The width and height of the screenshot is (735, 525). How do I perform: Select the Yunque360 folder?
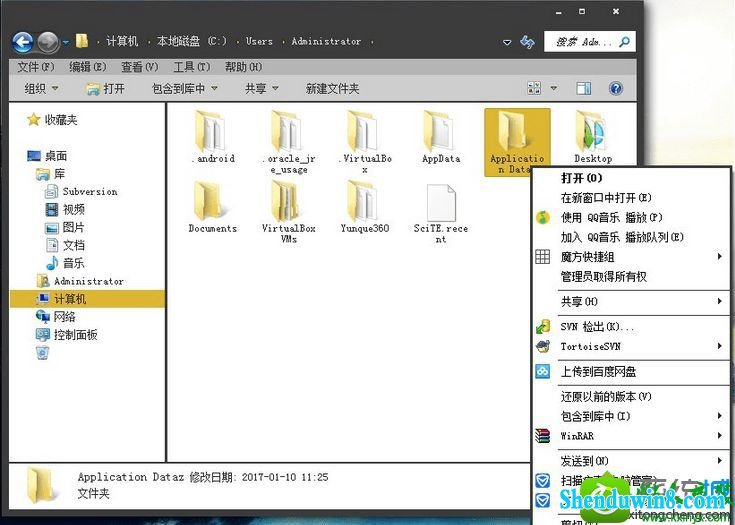[x=365, y=208]
